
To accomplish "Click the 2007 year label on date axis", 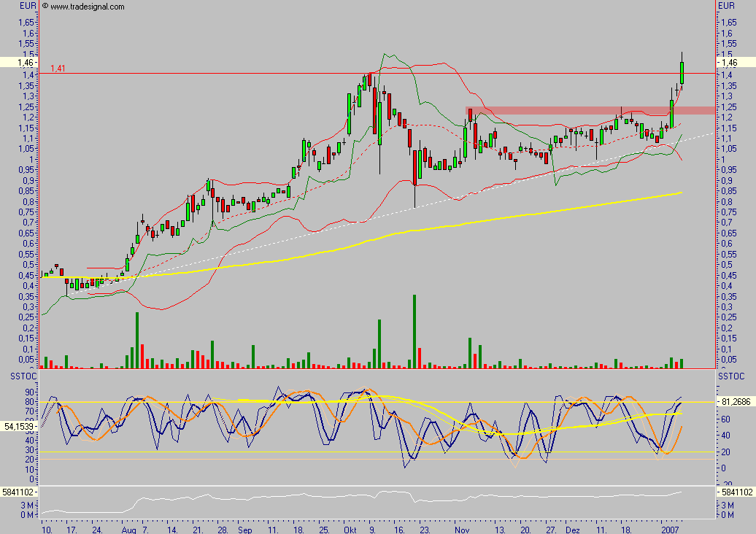I will tap(670, 530).
